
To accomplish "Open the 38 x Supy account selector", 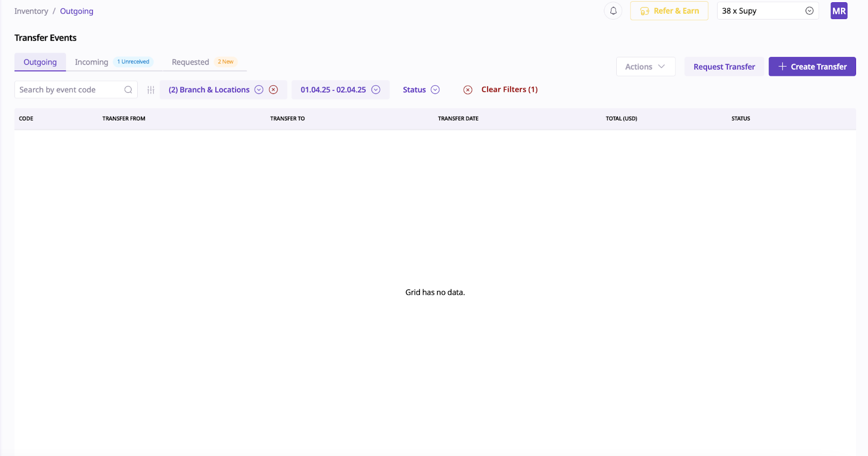I will point(768,11).
